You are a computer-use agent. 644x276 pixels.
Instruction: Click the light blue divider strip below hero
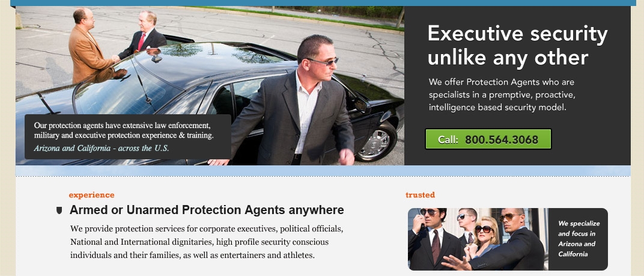click(x=323, y=171)
